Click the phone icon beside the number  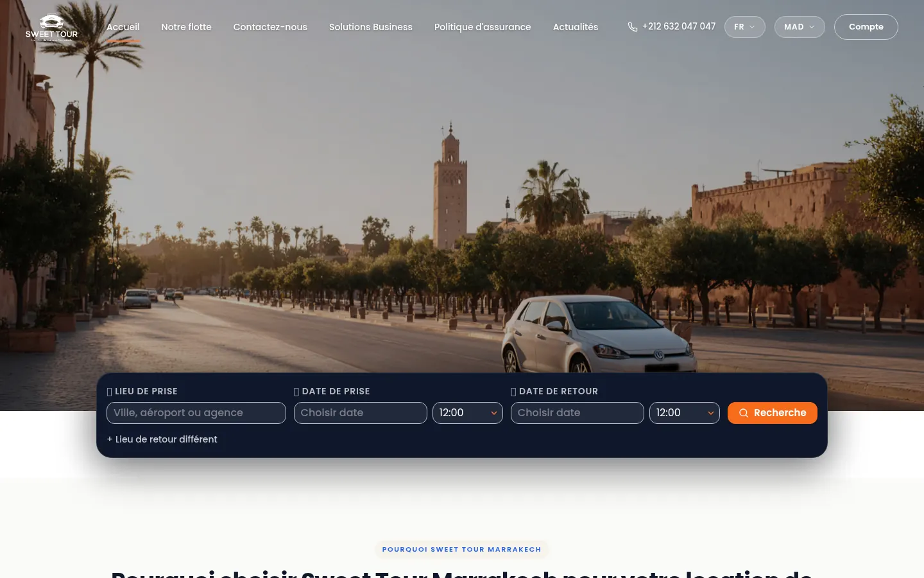pos(633,27)
